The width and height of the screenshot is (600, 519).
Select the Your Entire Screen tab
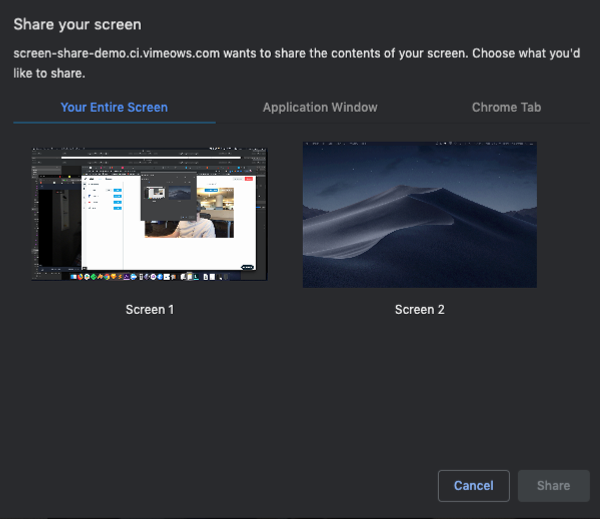pyautogui.click(x=114, y=108)
